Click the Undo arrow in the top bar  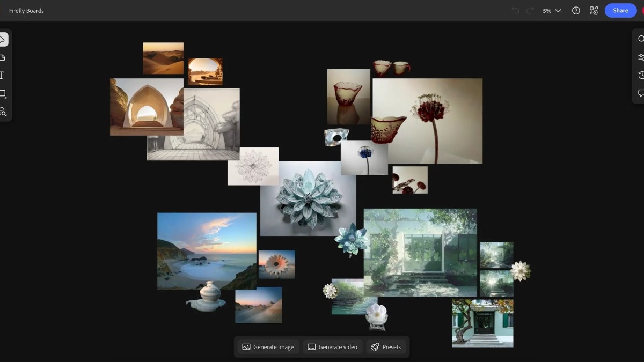pyautogui.click(x=516, y=10)
